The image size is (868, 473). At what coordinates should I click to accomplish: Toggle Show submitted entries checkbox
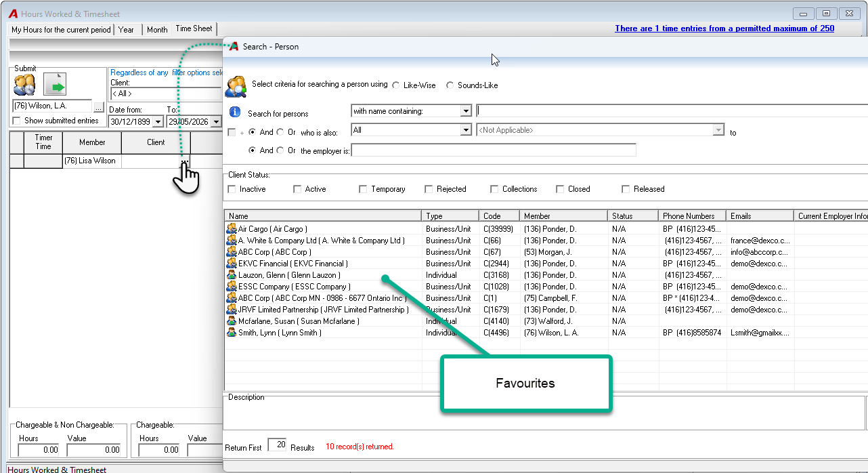16,121
